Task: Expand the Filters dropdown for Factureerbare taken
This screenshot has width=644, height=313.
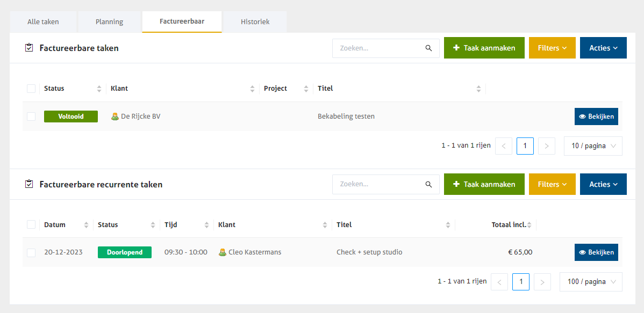Action: coord(552,48)
